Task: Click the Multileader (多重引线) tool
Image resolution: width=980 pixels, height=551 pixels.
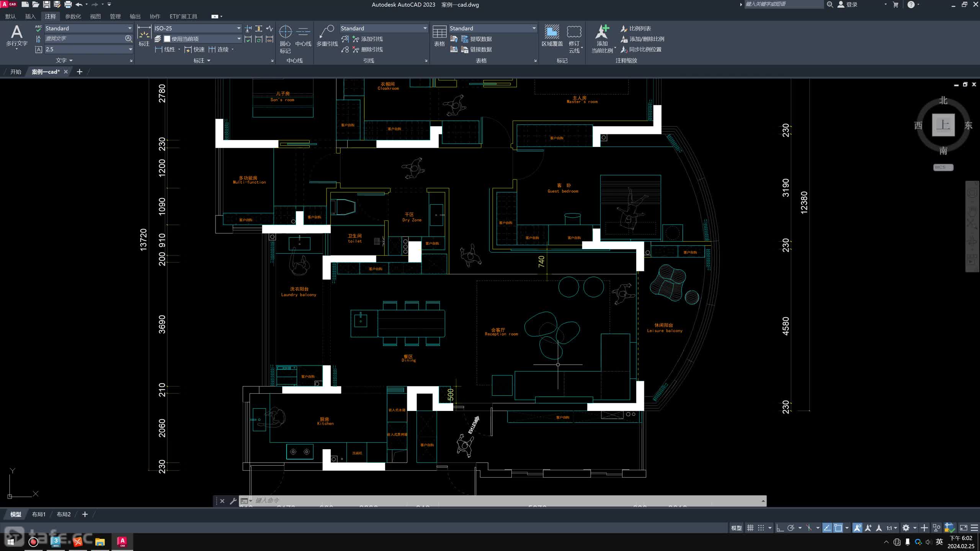Action: (327, 36)
